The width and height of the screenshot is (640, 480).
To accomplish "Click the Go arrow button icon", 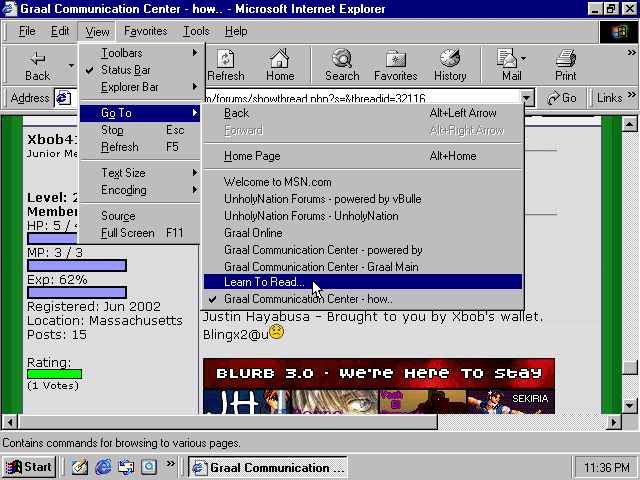I will click(553, 98).
